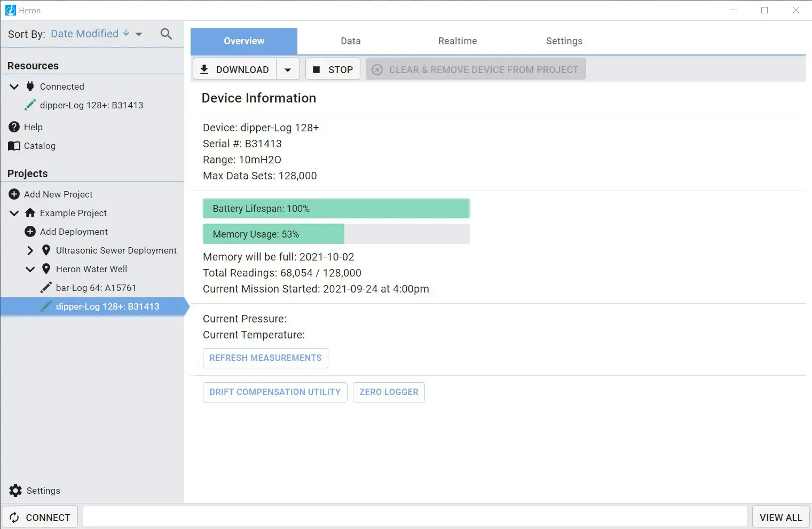The image size is (812, 529).
Task: Click the Example Project home icon
Action: point(30,213)
